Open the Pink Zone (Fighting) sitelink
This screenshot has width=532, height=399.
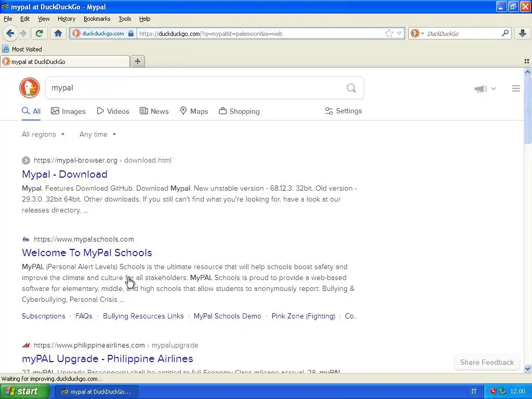(x=303, y=316)
